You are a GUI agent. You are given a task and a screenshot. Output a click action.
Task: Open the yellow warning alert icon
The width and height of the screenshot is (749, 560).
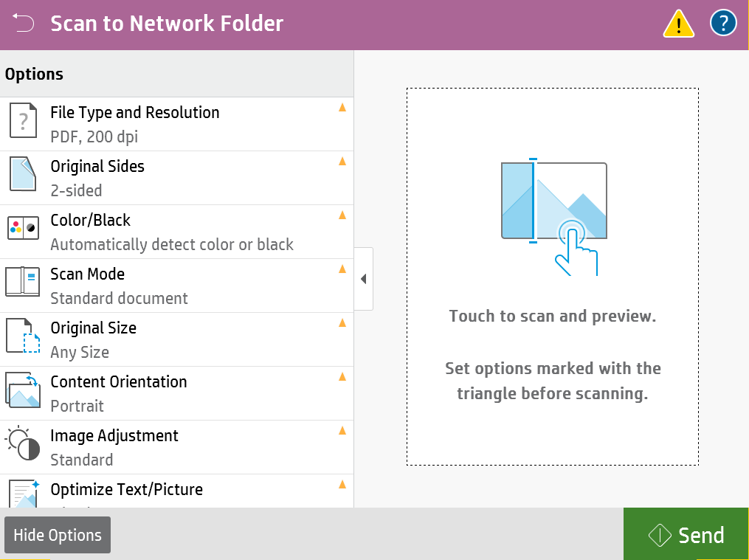(x=678, y=24)
